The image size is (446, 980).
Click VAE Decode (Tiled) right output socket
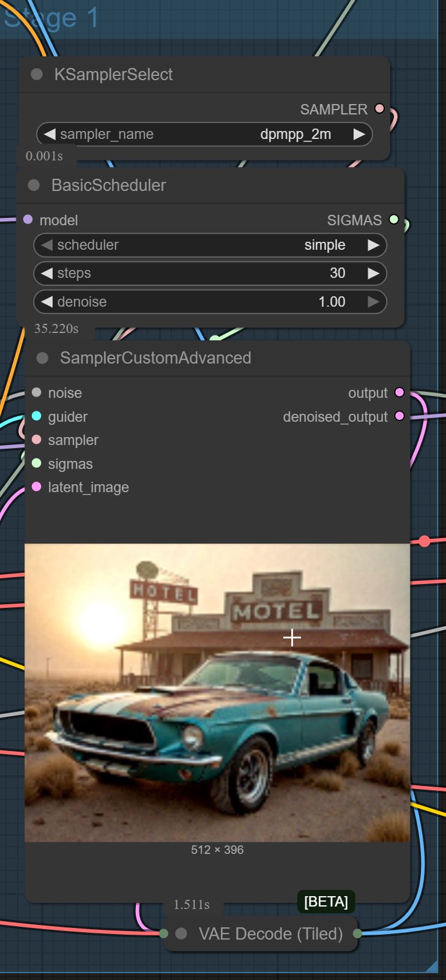click(357, 933)
